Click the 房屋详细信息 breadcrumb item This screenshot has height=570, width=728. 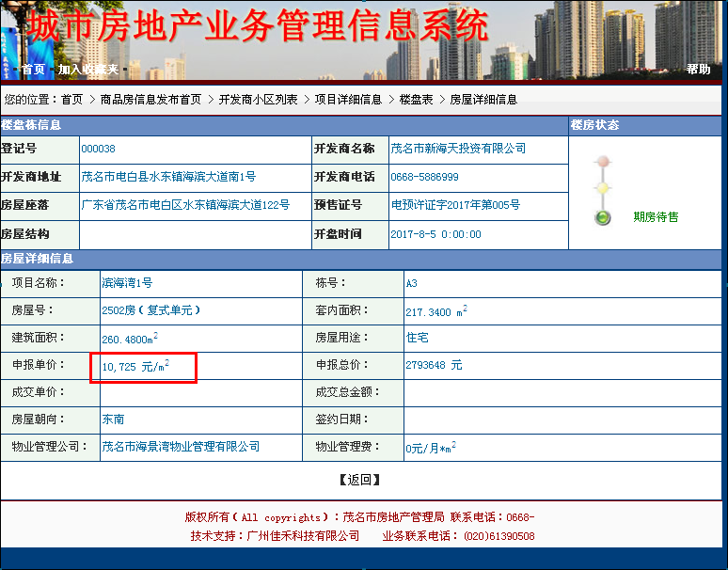click(483, 100)
